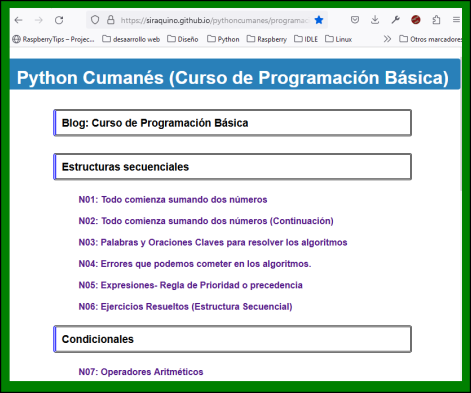
Task: Open the Firefox hamburger menu
Action: (x=456, y=20)
